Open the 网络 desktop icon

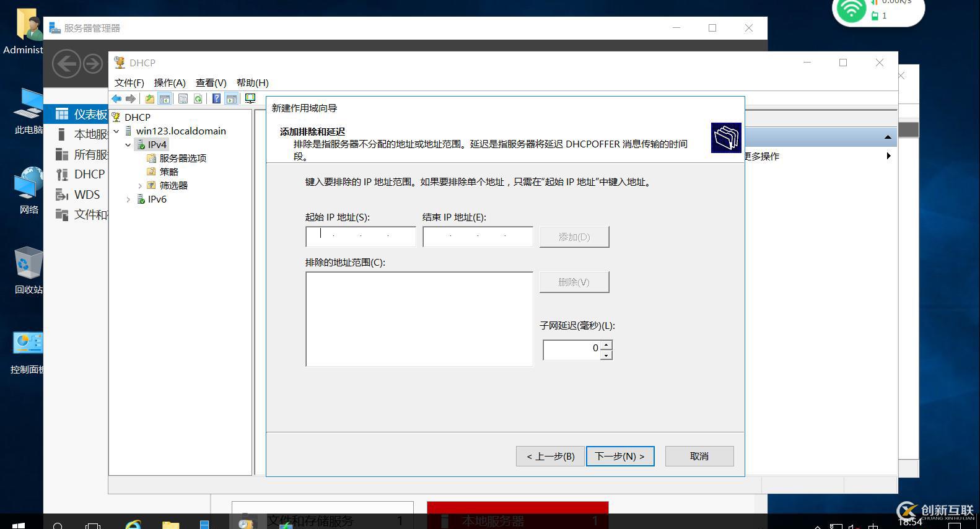coord(28,191)
